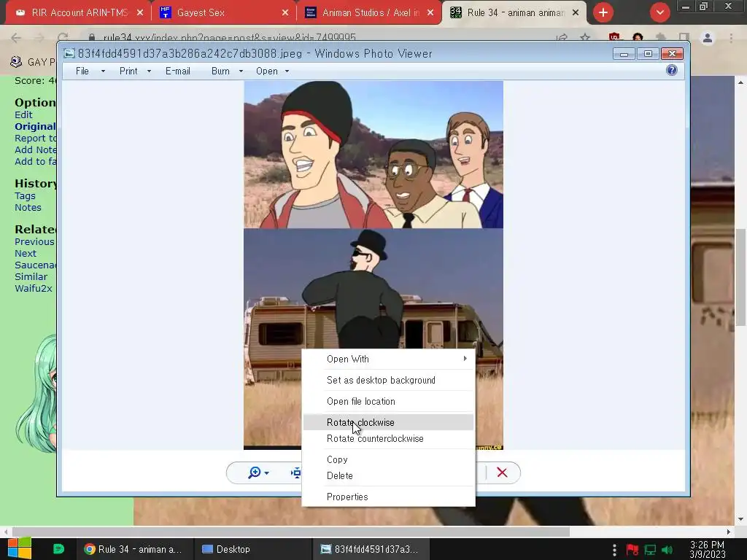Open the system tray overflow dots

coord(614,550)
